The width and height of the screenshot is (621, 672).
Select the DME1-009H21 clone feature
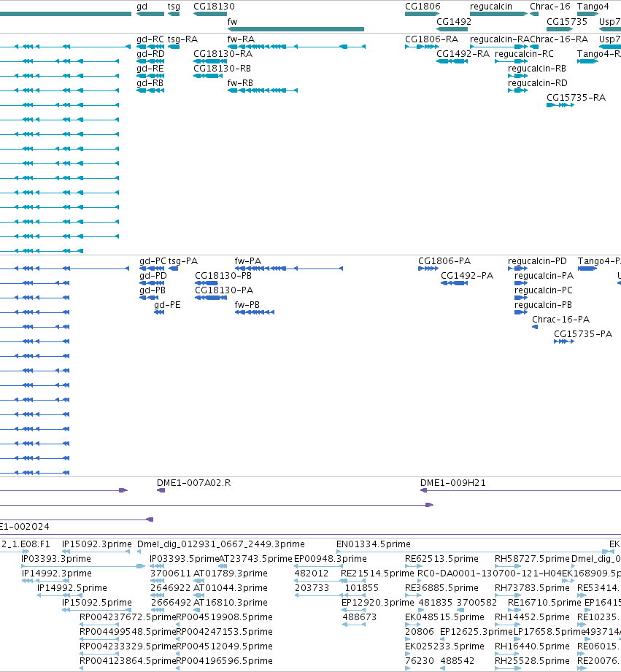[x=520, y=490]
